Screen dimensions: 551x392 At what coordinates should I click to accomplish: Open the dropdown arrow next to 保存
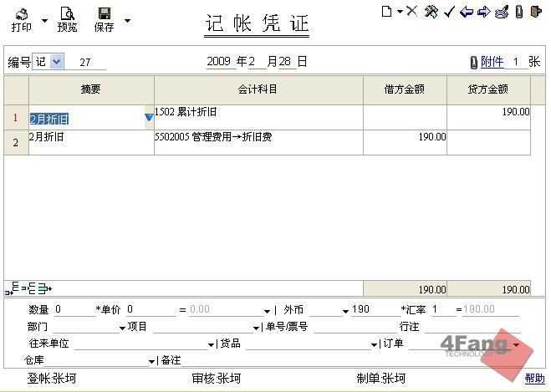pos(128,21)
